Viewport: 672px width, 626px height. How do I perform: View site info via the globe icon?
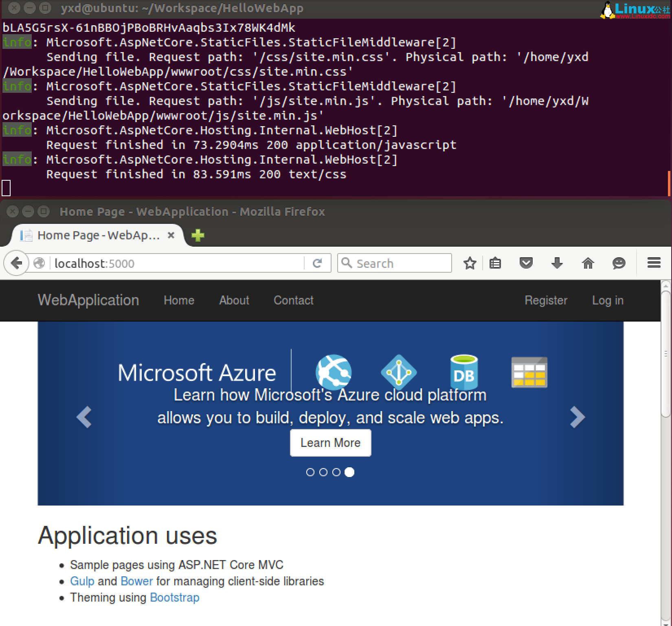click(39, 263)
